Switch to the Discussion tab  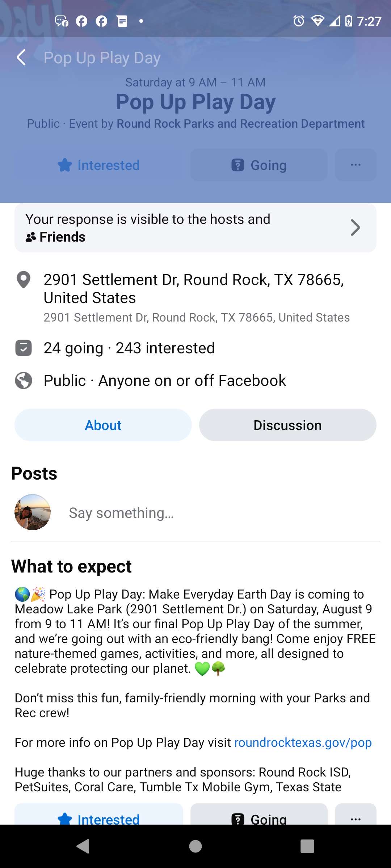287,425
